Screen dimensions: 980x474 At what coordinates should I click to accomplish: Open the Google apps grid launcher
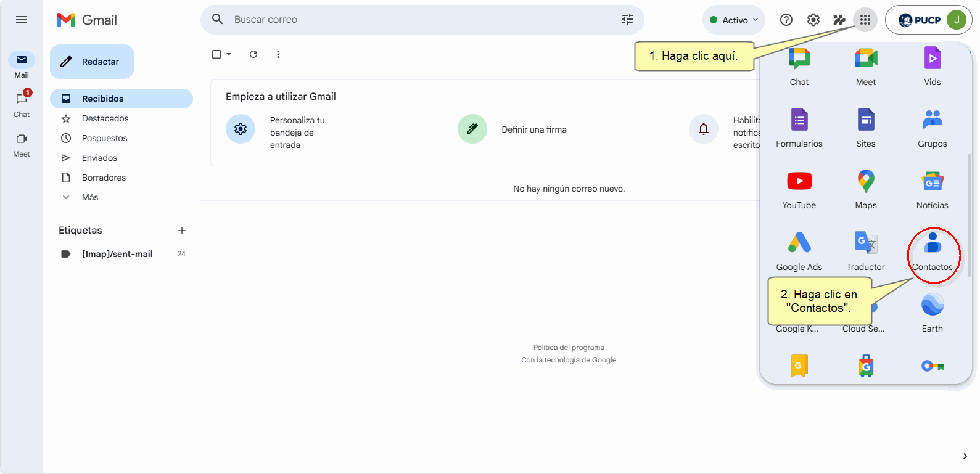[x=865, y=20]
